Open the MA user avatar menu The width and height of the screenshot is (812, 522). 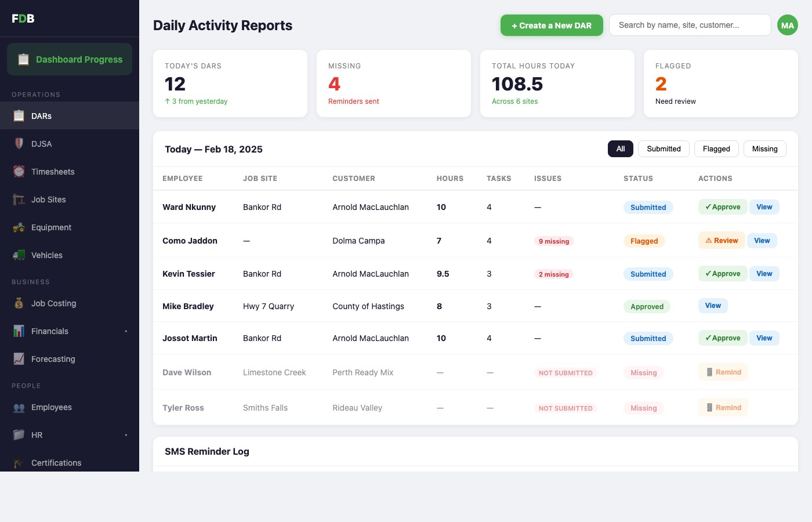click(x=787, y=25)
